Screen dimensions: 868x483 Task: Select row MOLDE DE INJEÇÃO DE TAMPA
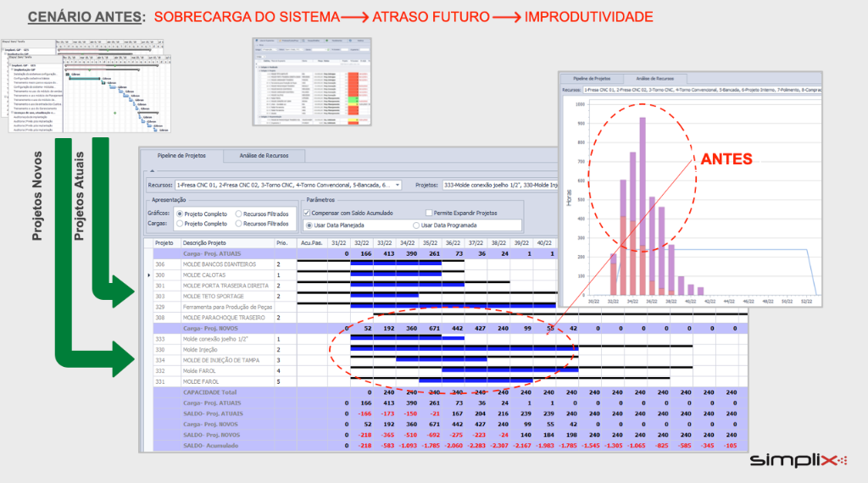click(221, 360)
